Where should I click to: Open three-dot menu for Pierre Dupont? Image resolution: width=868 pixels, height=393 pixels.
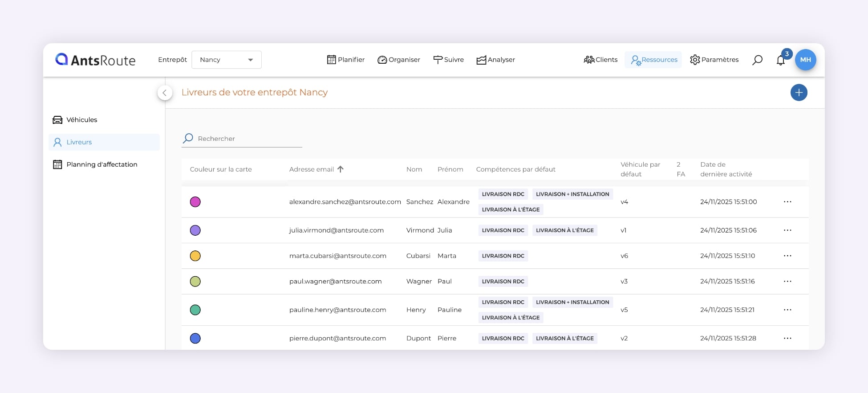(787, 338)
